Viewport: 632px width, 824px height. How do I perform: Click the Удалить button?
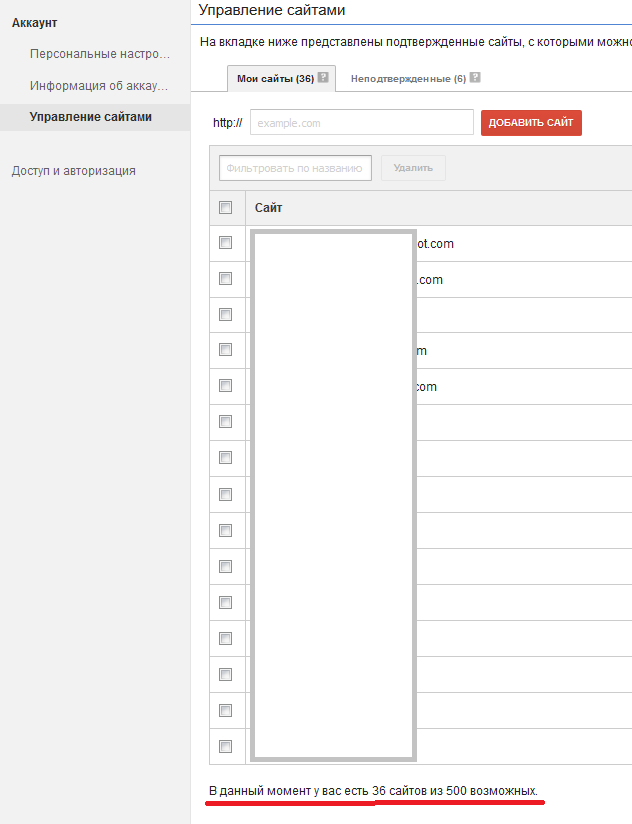(413, 168)
